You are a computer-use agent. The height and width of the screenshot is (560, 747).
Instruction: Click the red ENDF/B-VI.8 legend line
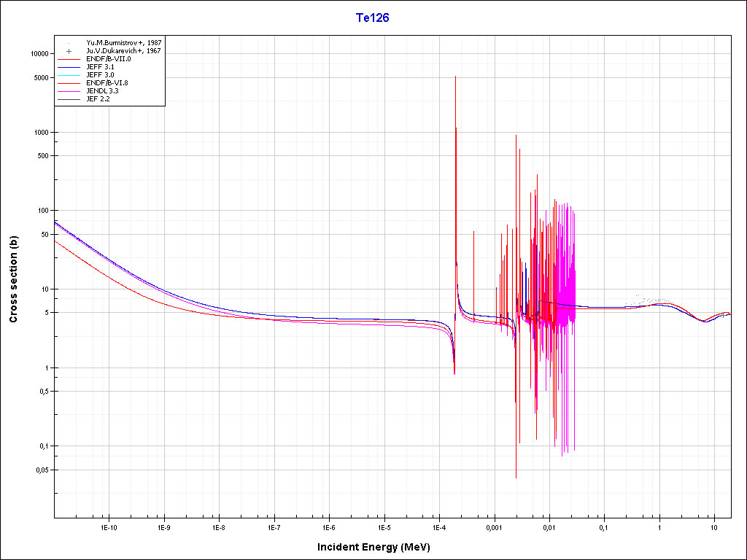click(69, 83)
